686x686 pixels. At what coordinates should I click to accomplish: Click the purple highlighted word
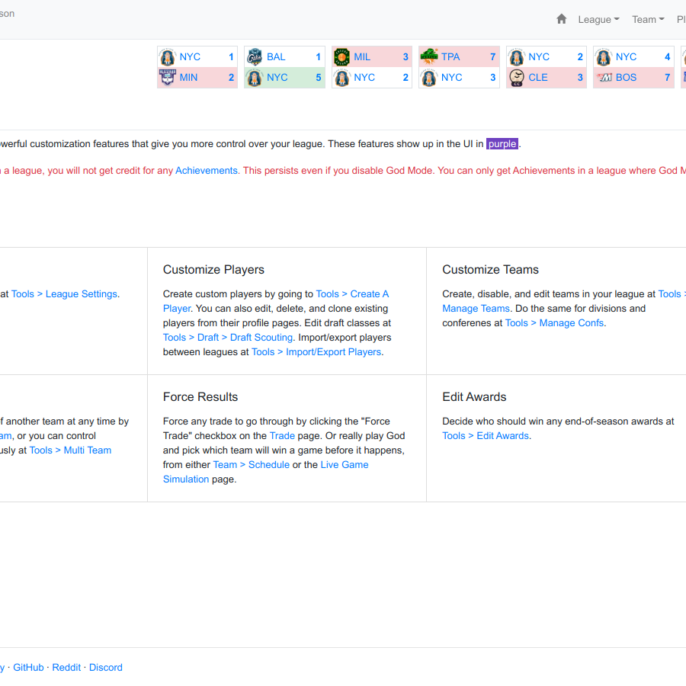click(x=502, y=144)
